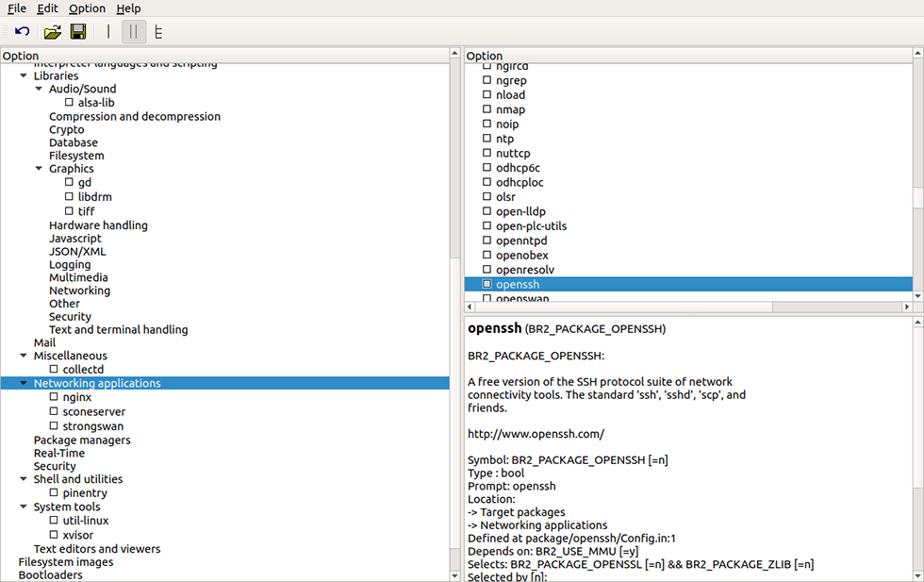Screen dimensions: 924x582
Task: Select the split view mode icon
Action: pos(134,32)
